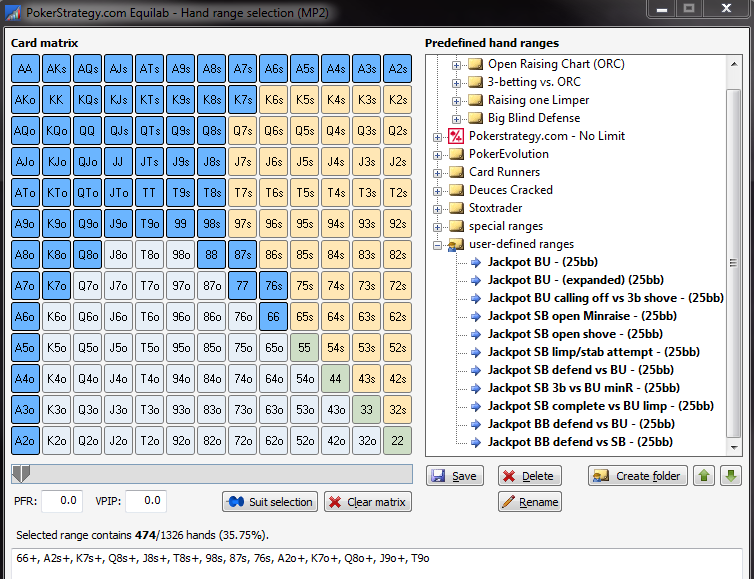The width and height of the screenshot is (754, 579).
Task: Click the Open Raising Chart folder icon
Action: pos(475,64)
